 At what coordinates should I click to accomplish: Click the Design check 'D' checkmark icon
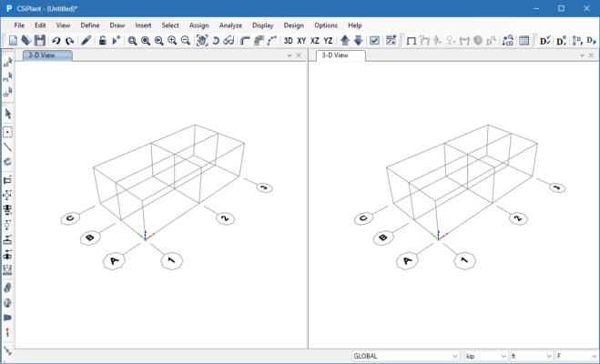pos(544,41)
